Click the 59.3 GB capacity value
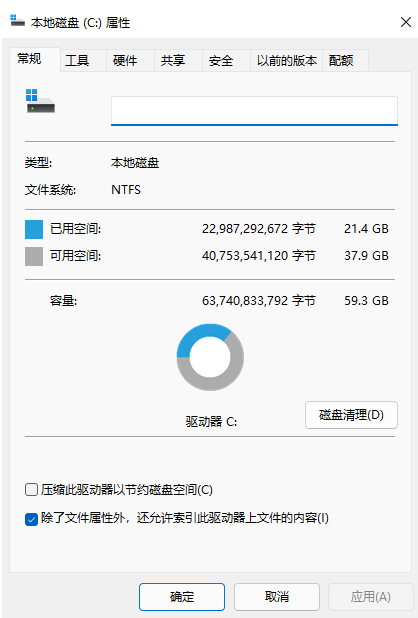 (366, 301)
